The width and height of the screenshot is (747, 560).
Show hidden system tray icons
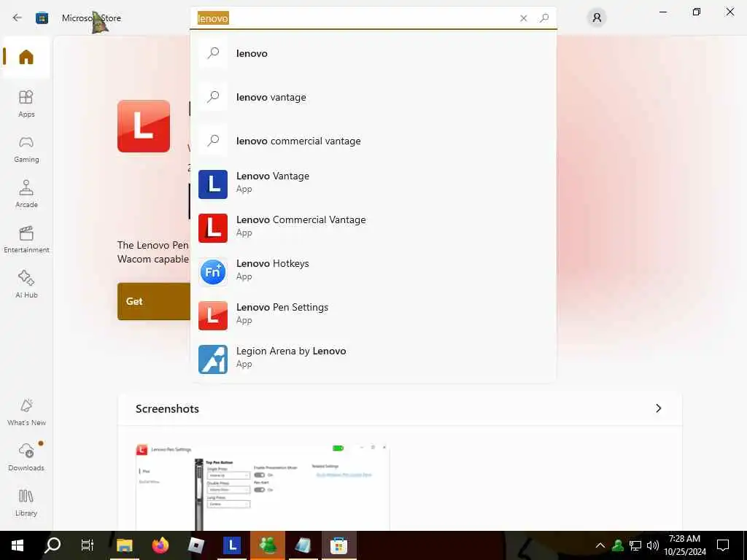pos(600,545)
